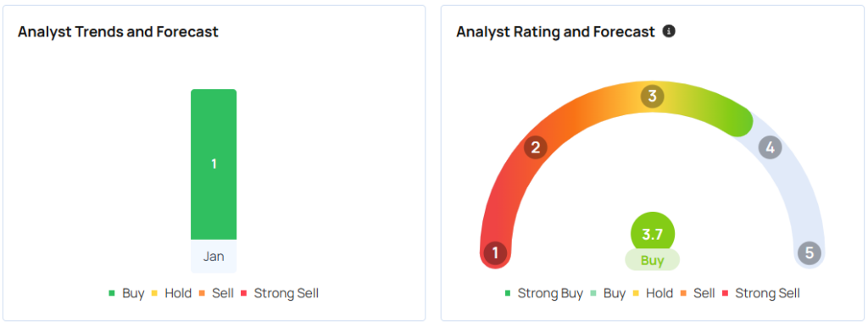Screen dimensions: 868x327
Task: Click the Strong Buy legend under gauge
Action: [x=544, y=293]
